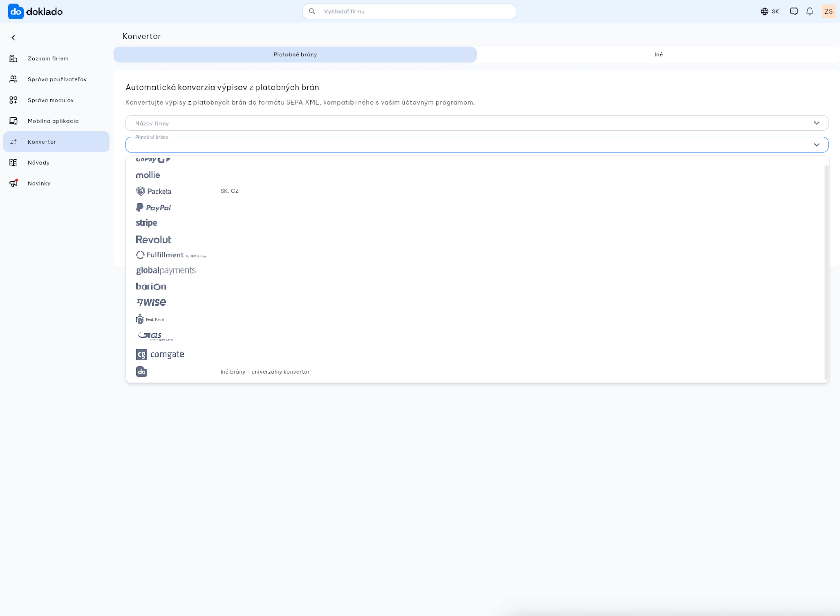Image resolution: width=840 pixels, height=616 pixels.
Task: Select stripe payment gateway
Action: click(147, 223)
